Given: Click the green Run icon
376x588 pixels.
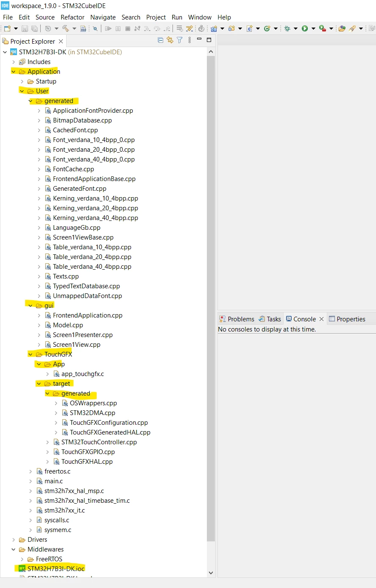Looking at the screenshot, I should coord(305,28).
